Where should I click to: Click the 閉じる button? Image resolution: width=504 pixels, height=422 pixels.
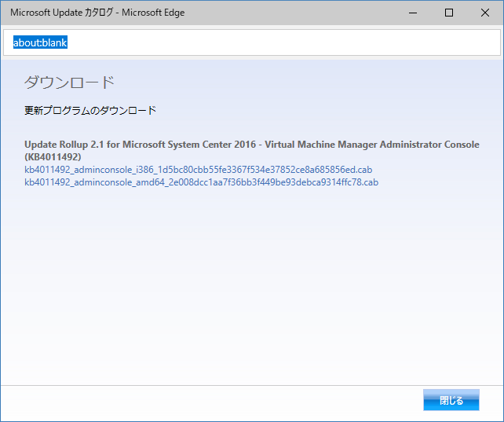(451, 400)
